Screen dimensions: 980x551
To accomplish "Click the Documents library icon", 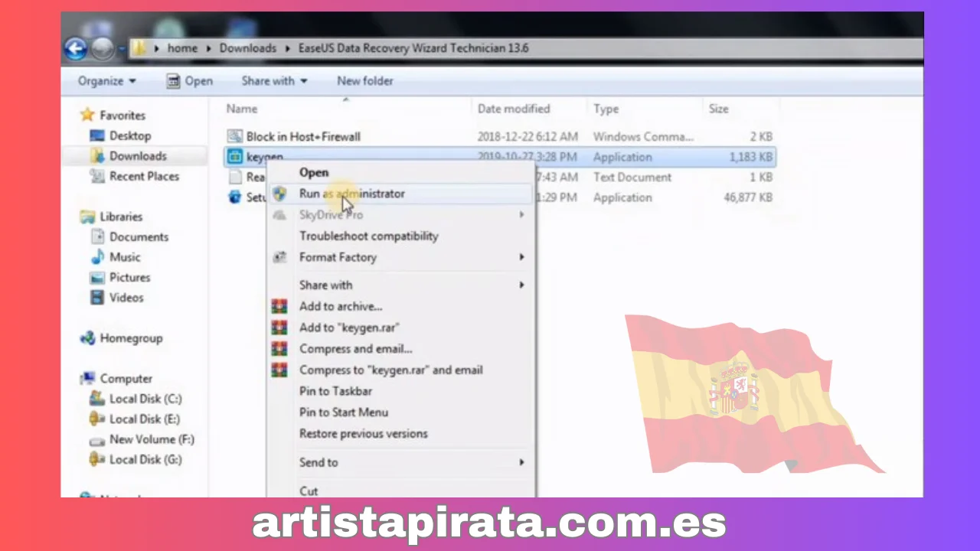I will 97,237.
